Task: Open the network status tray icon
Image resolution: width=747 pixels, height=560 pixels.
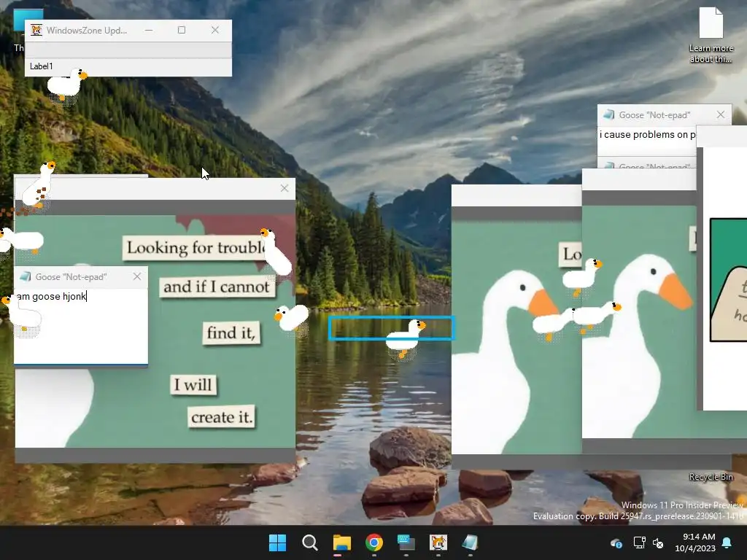Action: (x=639, y=542)
